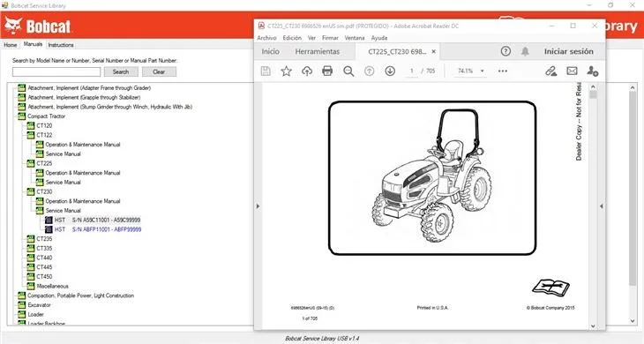Click the add-person share icon

[592, 71]
